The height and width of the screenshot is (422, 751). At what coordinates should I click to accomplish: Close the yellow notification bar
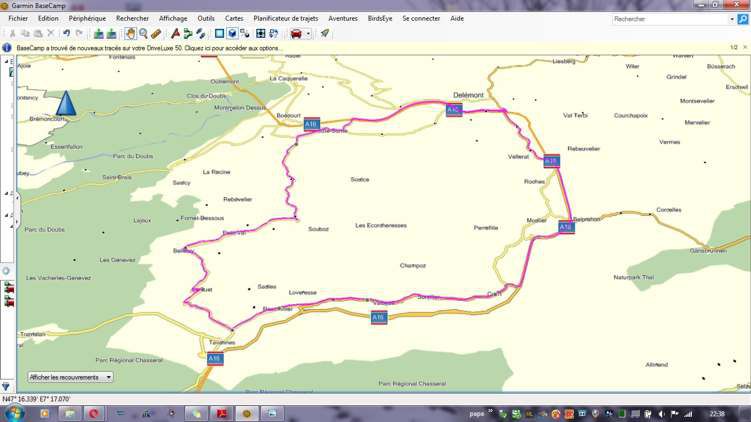743,47
